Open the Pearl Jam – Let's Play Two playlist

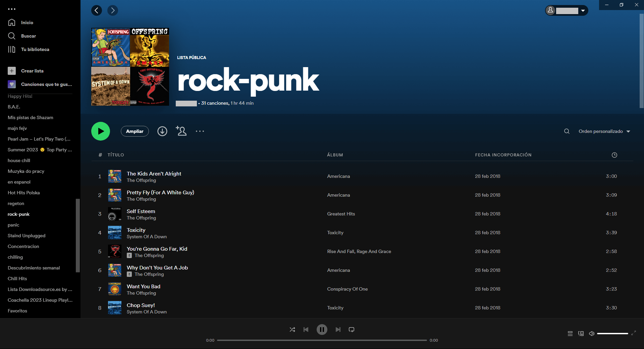pos(39,139)
